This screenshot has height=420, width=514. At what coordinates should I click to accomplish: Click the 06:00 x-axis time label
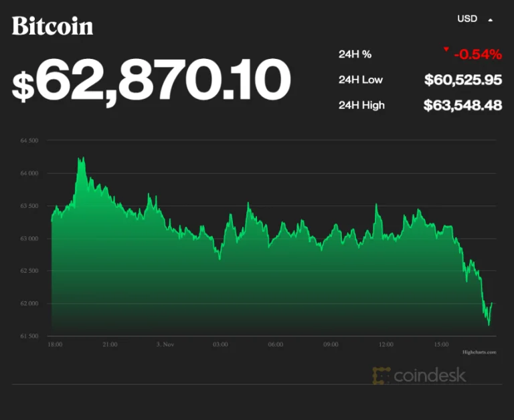[x=275, y=344]
